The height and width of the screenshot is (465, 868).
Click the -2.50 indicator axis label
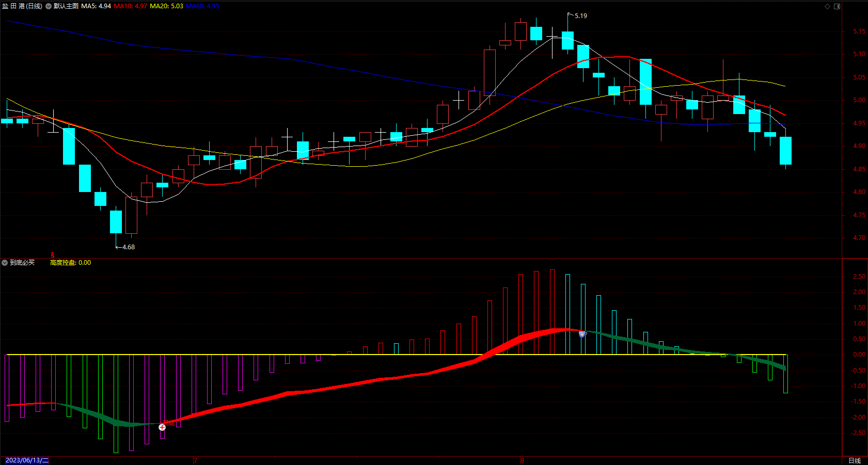click(858, 433)
